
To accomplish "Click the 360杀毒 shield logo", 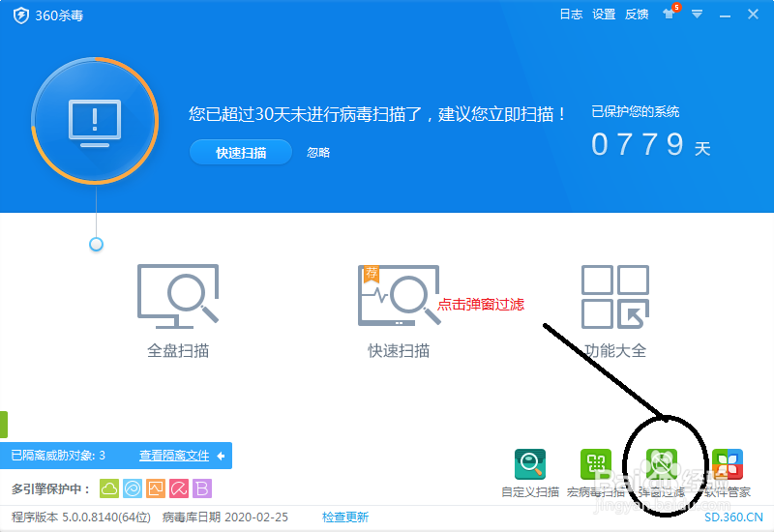I will (x=21, y=15).
